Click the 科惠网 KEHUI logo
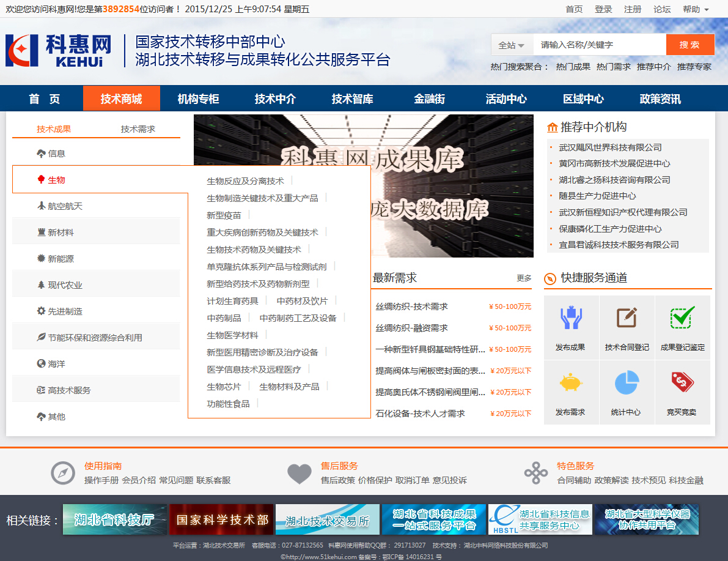This screenshot has height=561, width=728. pyautogui.click(x=59, y=50)
